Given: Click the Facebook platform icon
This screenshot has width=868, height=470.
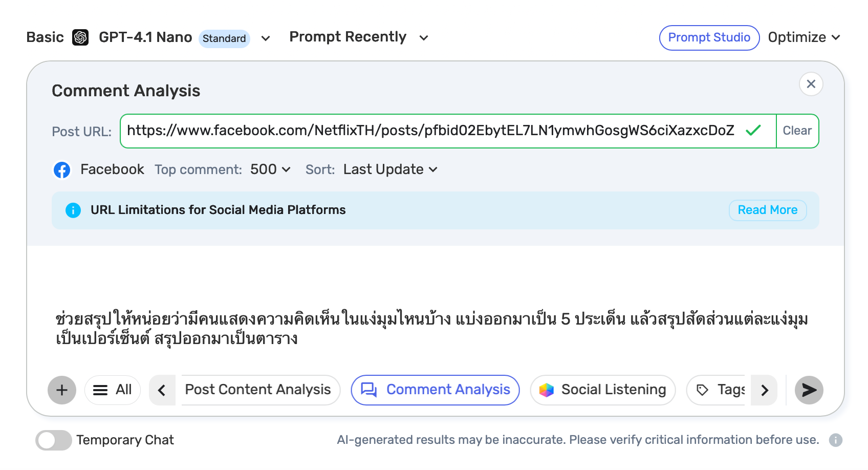Looking at the screenshot, I should 62,169.
